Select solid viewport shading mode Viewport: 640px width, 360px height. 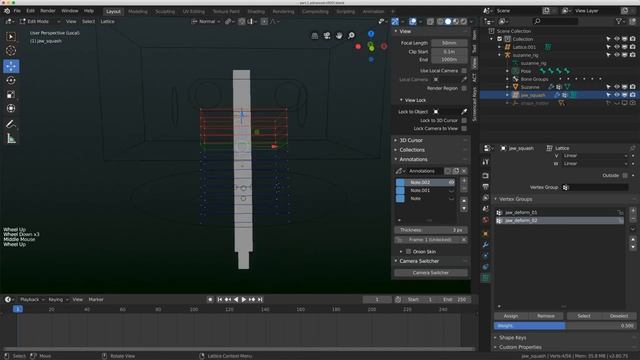[448, 21]
